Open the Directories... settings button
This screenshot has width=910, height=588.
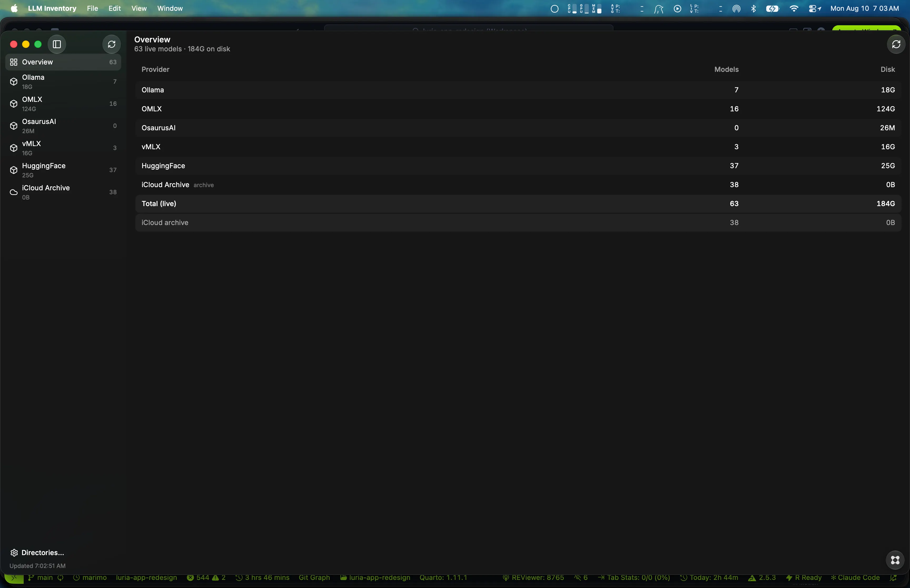tap(37, 552)
